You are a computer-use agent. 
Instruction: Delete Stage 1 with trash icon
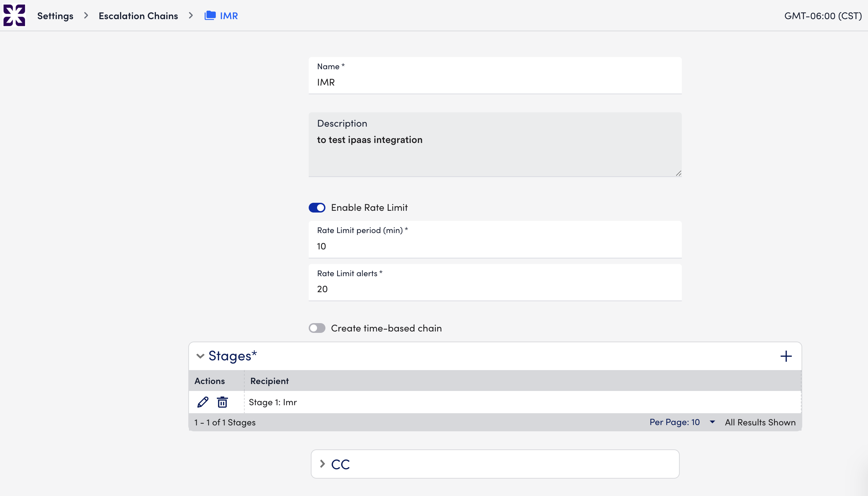[222, 402]
